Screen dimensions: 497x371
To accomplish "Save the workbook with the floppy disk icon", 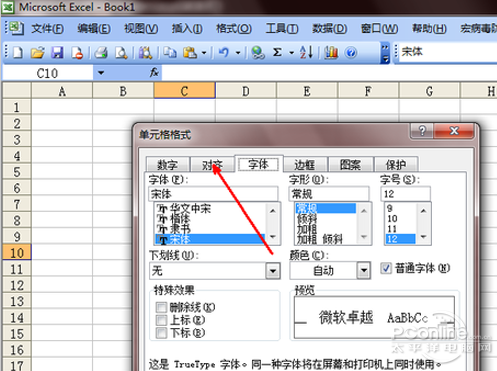I will pos(57,53).
